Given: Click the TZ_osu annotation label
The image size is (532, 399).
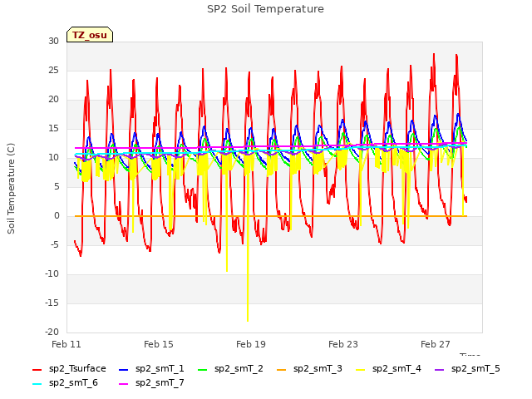Looking at the screenshot, I should click(x=90, y=35).
